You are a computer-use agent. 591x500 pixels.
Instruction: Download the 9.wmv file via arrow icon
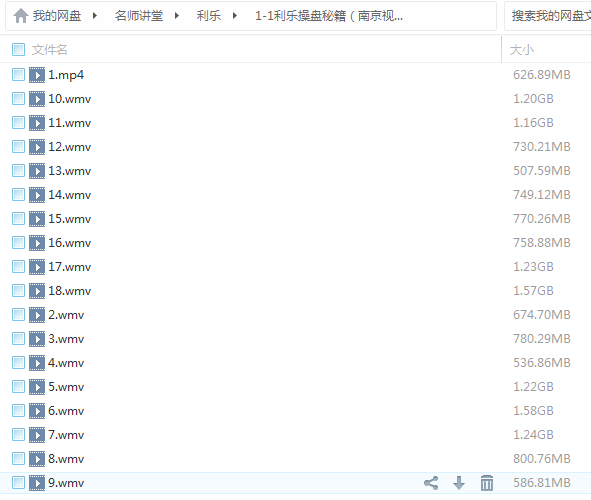pos(459,483)
